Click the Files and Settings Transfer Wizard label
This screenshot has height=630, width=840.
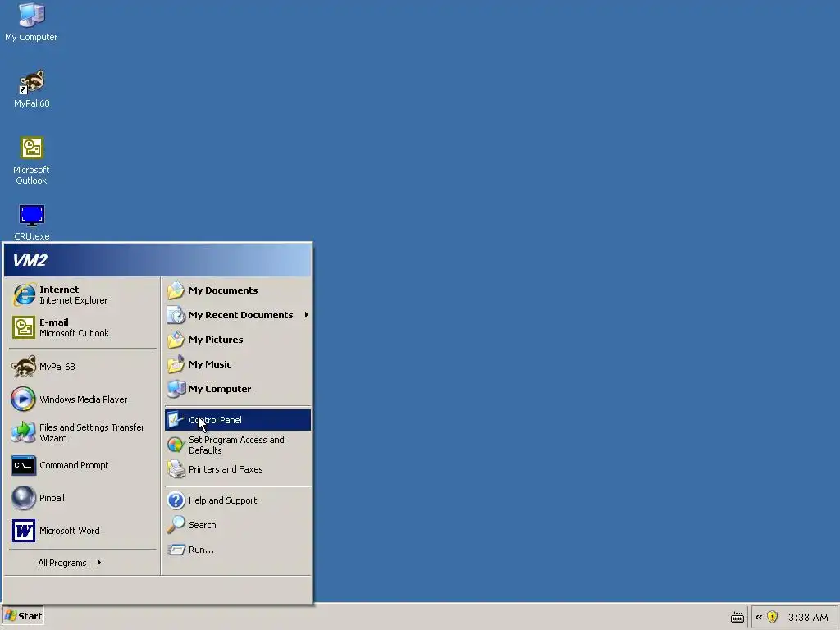click(92, 432)
